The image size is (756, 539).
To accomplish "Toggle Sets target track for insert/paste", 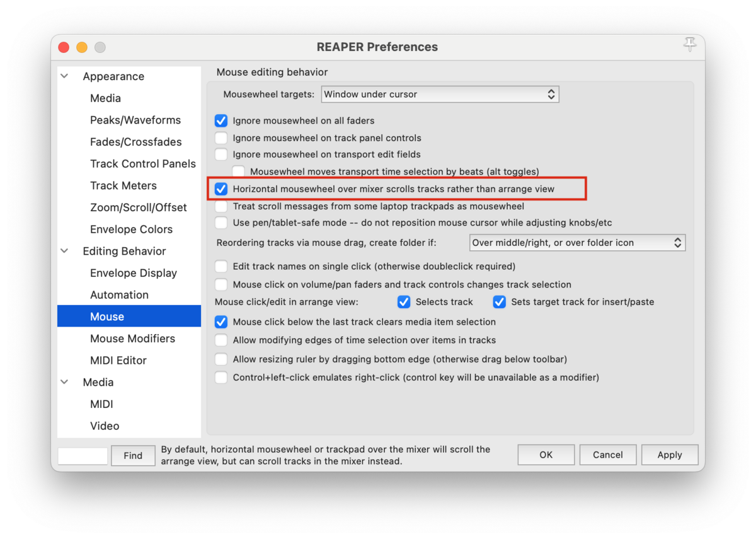I will click(500, 302).
